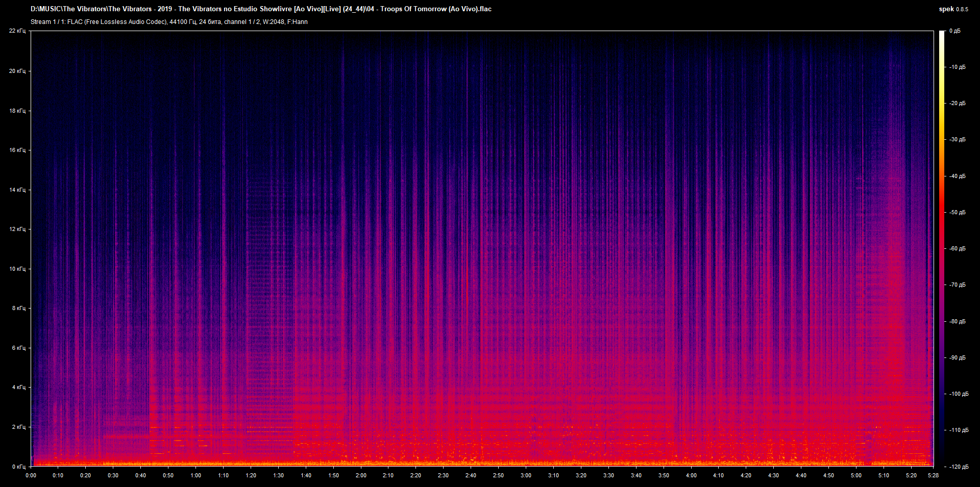
Task: Click the FLAC stream info line
Action: (x=168, y=21)
